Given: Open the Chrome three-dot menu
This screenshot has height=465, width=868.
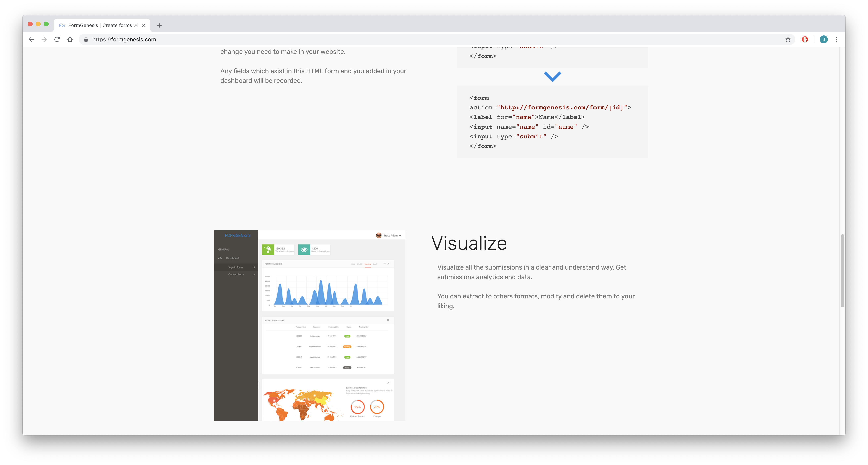Looking at the screenshot, I should click(837, 39).
